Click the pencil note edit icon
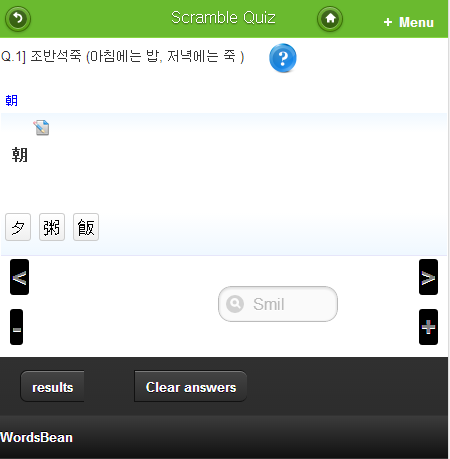Viewport: 450px width, 459px height. tap(41, 128)
